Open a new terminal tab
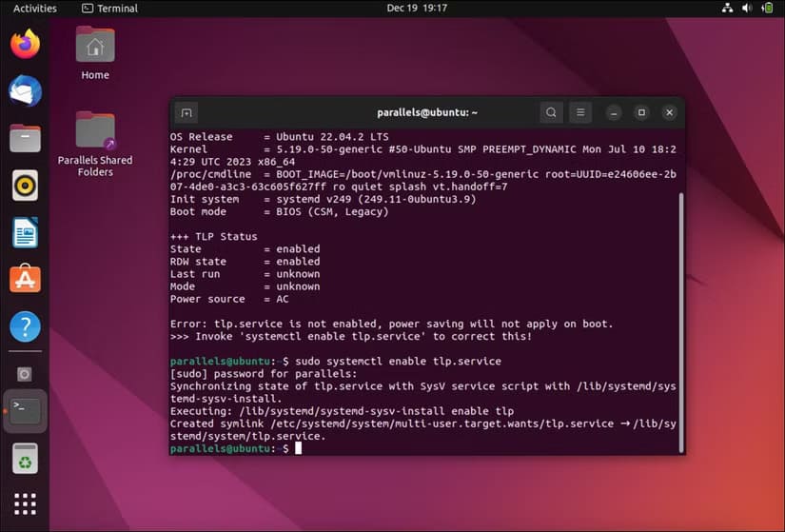The width and height of the screenshot is (785, 532). [186, 113]
